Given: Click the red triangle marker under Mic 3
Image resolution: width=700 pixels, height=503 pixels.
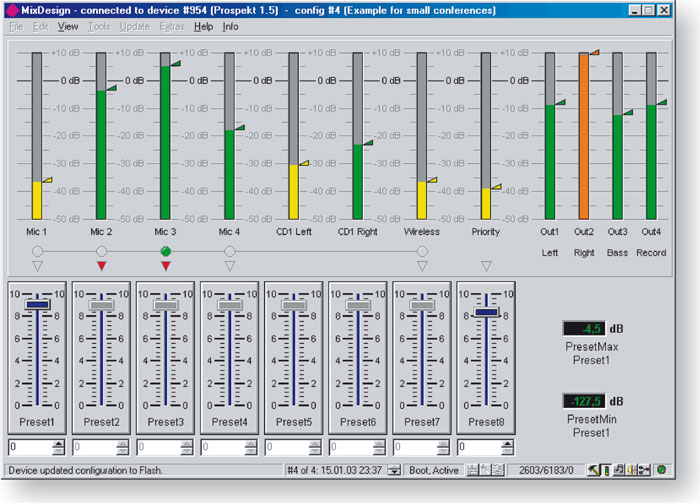Looking at the screenshot, I should point(166,266).
